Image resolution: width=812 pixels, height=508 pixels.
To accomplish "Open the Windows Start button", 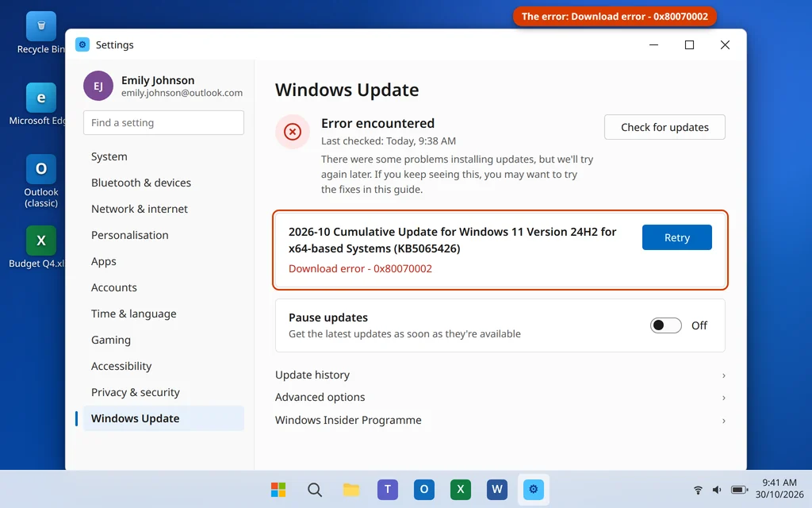I will (278, 489).
